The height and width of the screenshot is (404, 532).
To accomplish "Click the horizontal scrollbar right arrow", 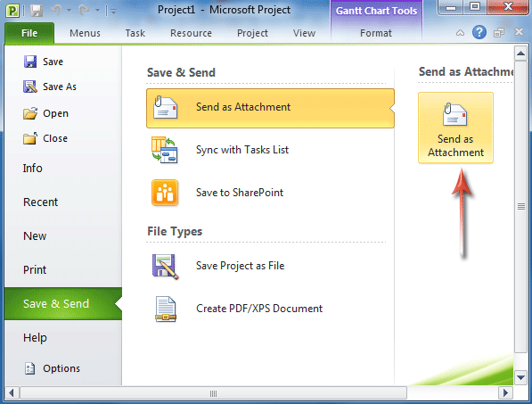I will tap(505, 393).
